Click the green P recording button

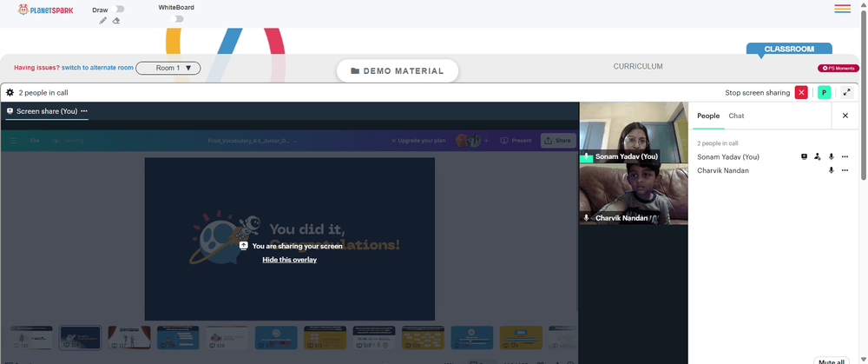point(825,93)
